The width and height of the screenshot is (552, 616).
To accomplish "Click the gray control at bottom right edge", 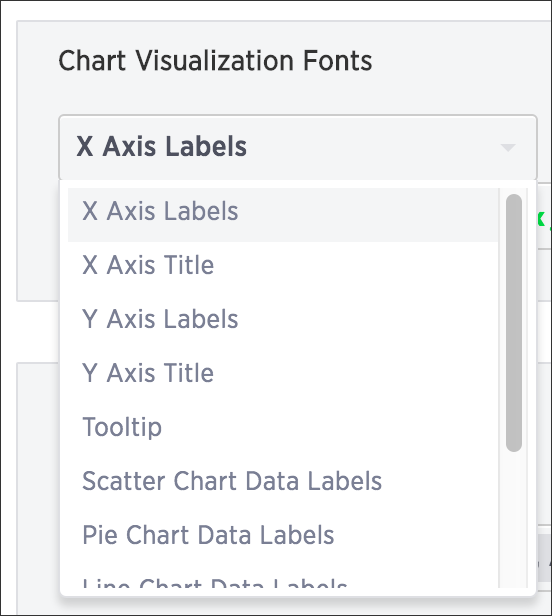I will click(x=544, y=557).
